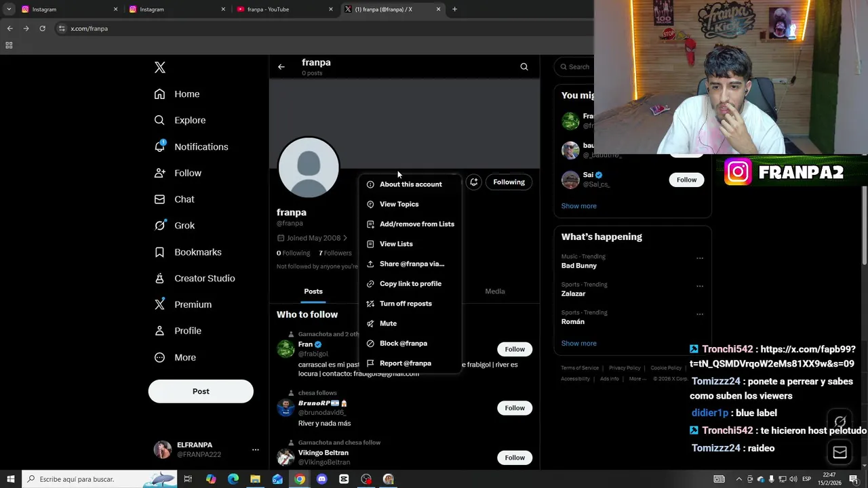
Task: Open Premium in the sidebar
Action: click(183, 304)
